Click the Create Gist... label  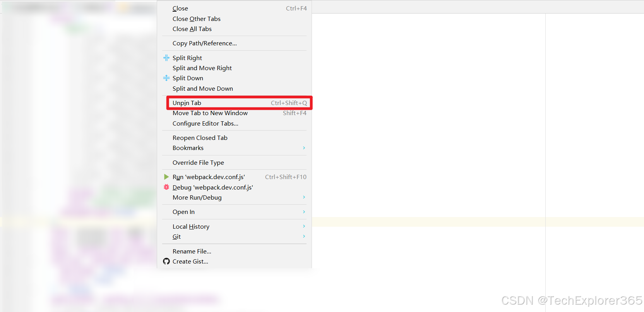pyautogui.click(x=190, y=261)
